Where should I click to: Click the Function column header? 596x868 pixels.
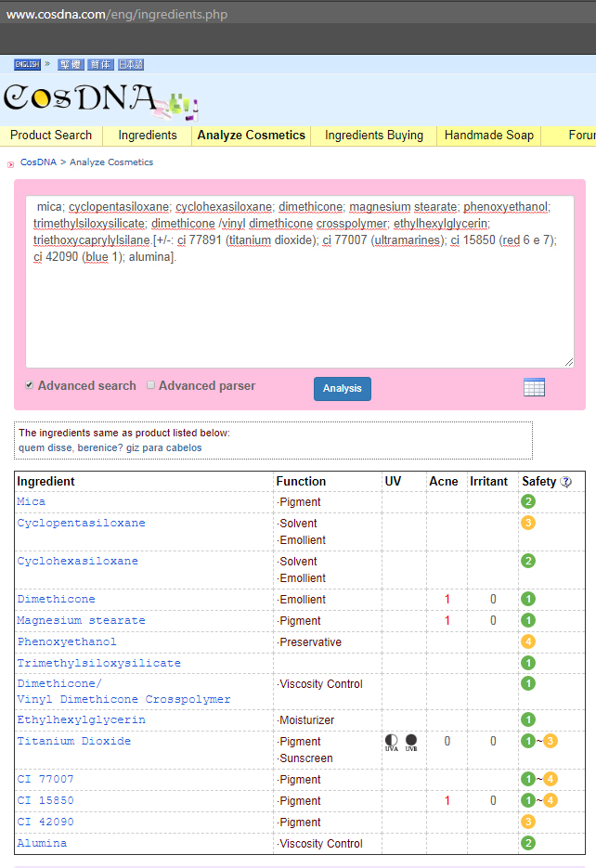coord(301,482)
